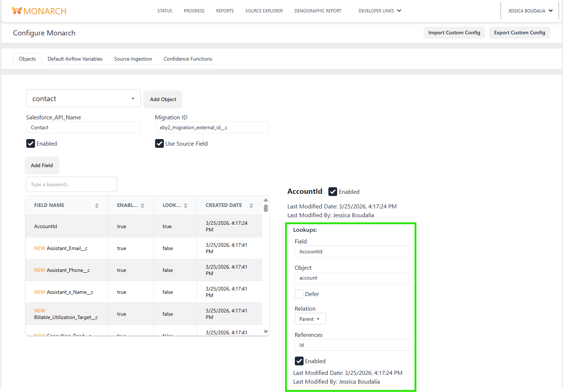Sort the ENABL column using its arrows
The image size is (563, 392).
pyautogui.click(x=142, y=205)
